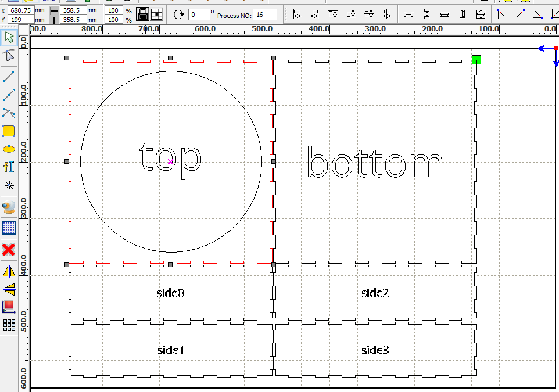
Task: Select the text tool
Action: pyautogui.click(x=9, y=167)
